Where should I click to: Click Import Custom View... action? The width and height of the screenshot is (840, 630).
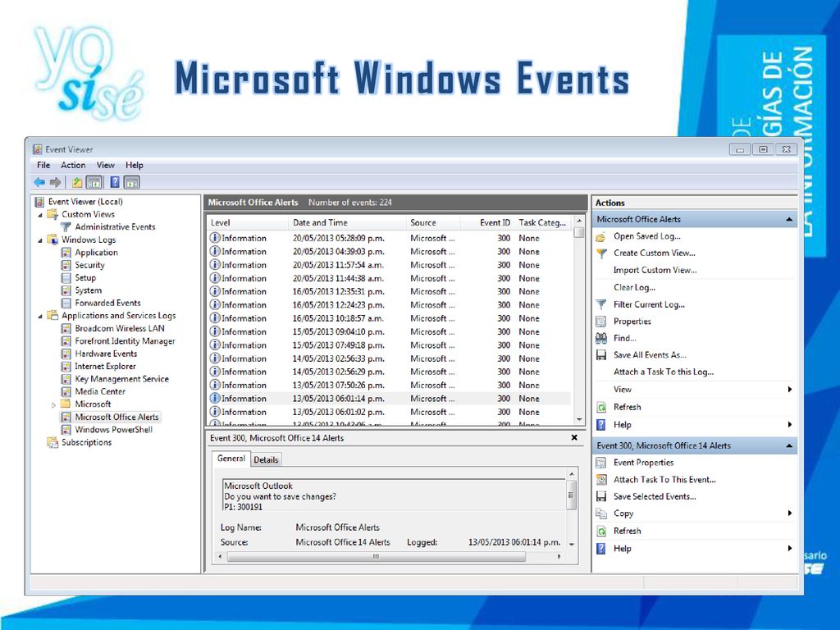pos(655,270)
